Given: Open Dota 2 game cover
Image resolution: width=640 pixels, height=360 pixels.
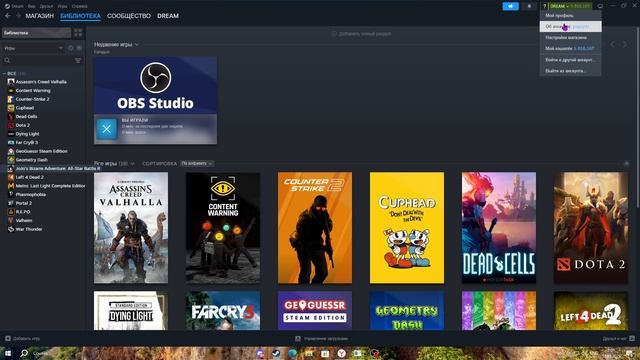Looking at the screenshot, I should [x=591, y=228].
